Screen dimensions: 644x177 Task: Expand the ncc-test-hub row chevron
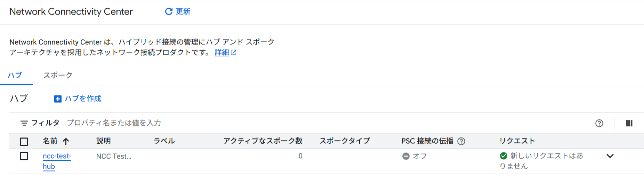pyautogui.click(x=610, y=156)
